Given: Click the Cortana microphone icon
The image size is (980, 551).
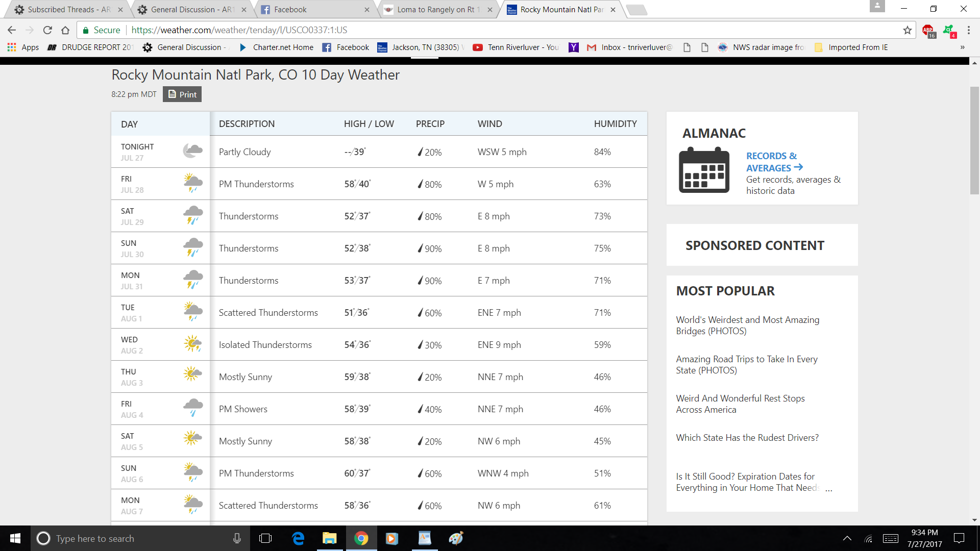Looking at the screenshot, I should click(237, 538).
